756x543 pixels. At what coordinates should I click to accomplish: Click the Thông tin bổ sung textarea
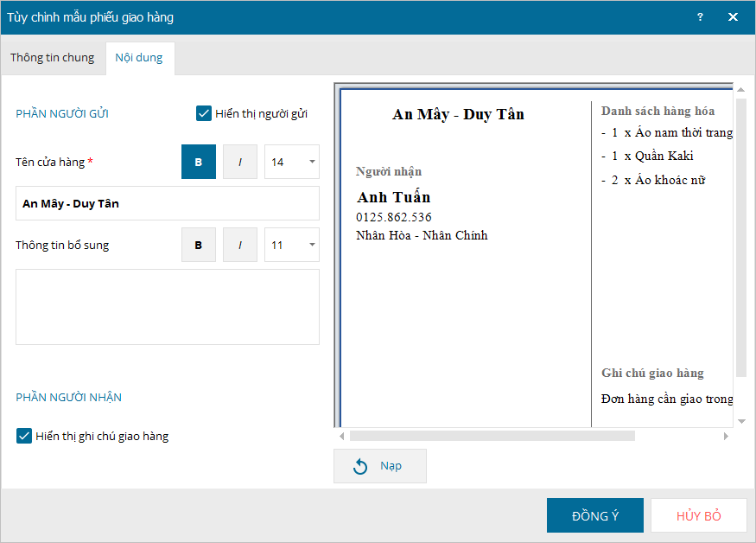point(168,307)
